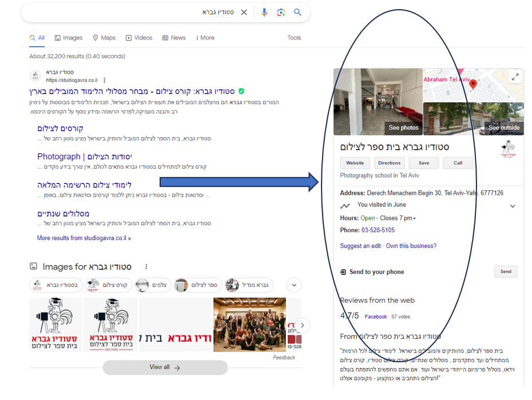This screenshot has width=532, height=400.
Task: Open the News tab
Action: point(174,38)
